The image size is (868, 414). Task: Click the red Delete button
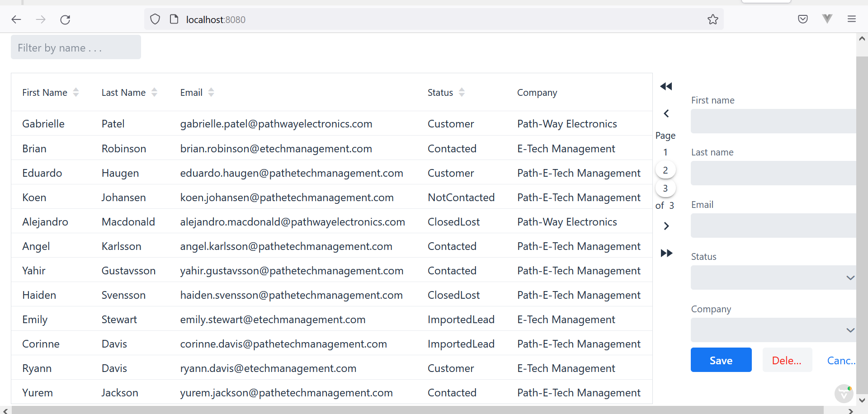[787, 360]
